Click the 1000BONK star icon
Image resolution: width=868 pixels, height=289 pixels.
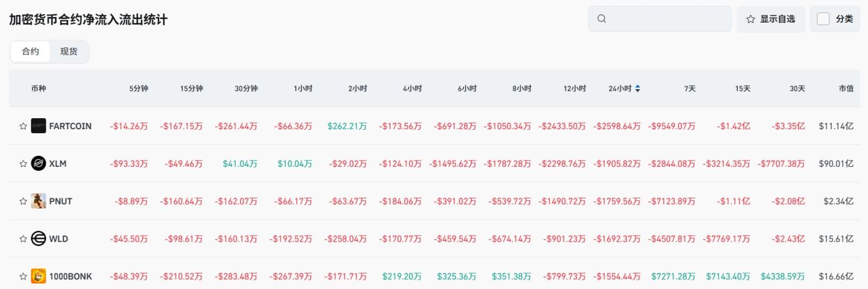point(23,276)
